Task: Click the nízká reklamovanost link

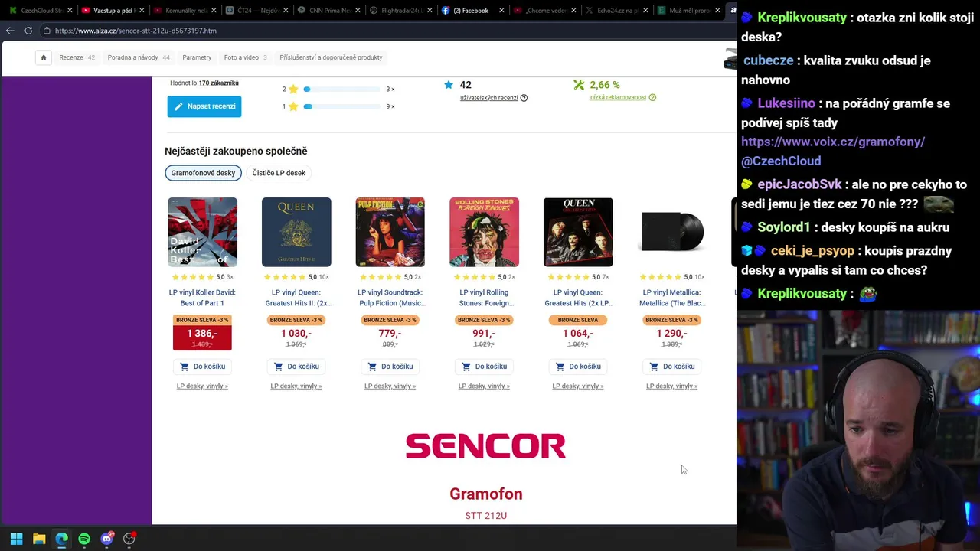Action: tap(619, 97)
